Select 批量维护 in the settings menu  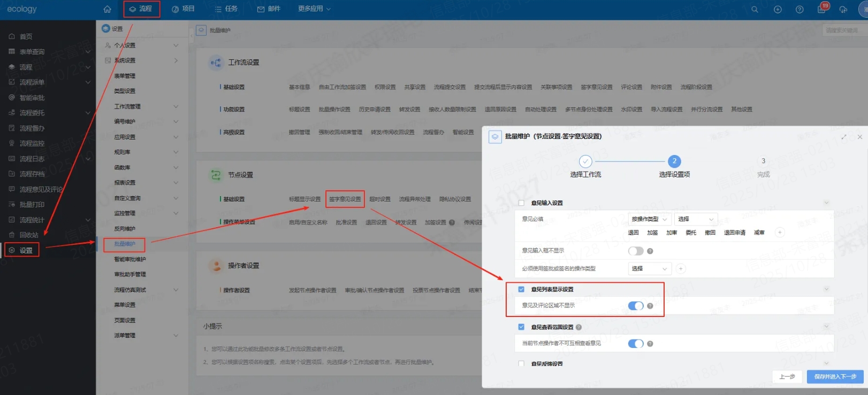(125, 244)
